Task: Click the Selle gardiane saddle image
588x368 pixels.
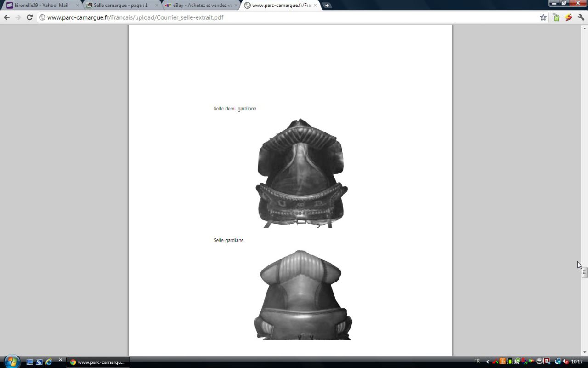Action: pos(303,295)
